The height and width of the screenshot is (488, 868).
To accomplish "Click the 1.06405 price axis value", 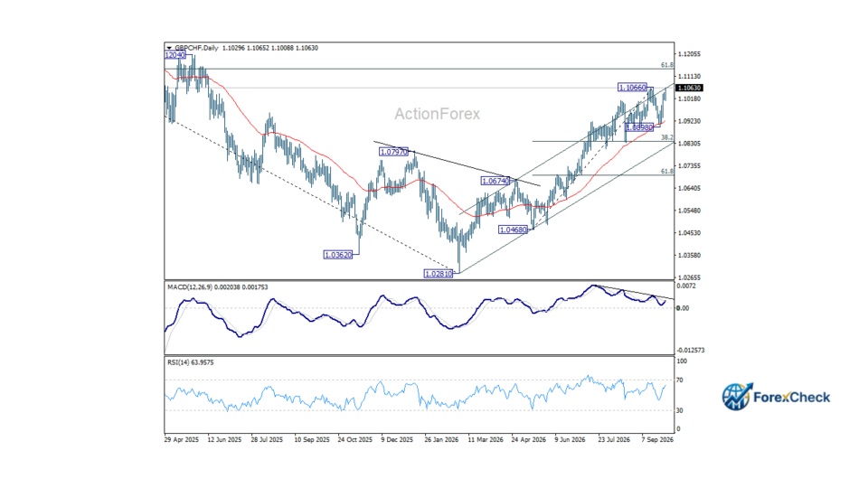I will coord(690,188).
